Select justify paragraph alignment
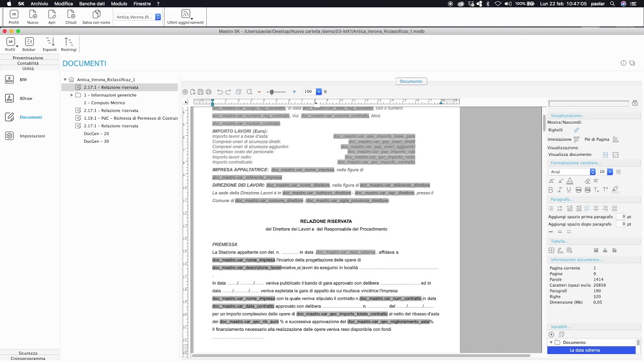The height and width of the screenshot is (362, 644). 614,208
